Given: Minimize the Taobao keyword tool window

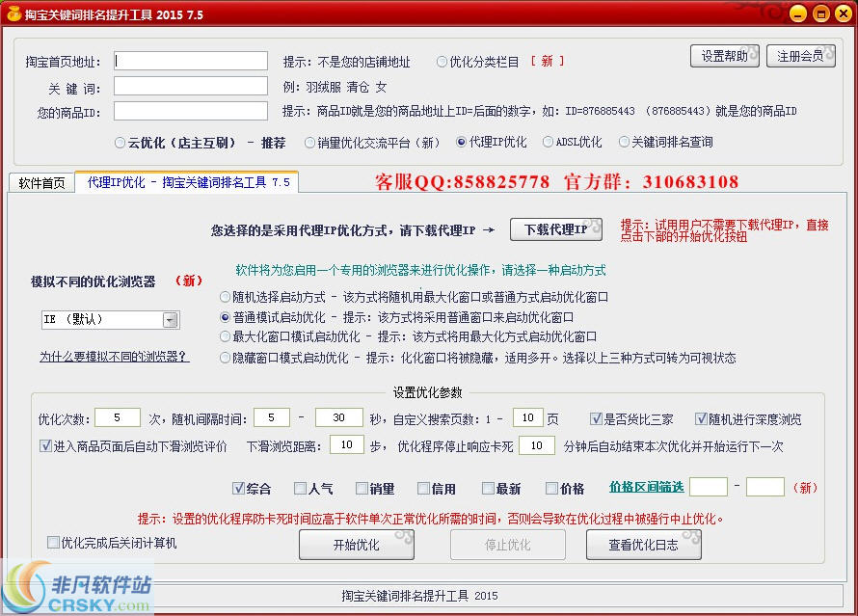Looking at the screenshot, I should tap(798, 13).
